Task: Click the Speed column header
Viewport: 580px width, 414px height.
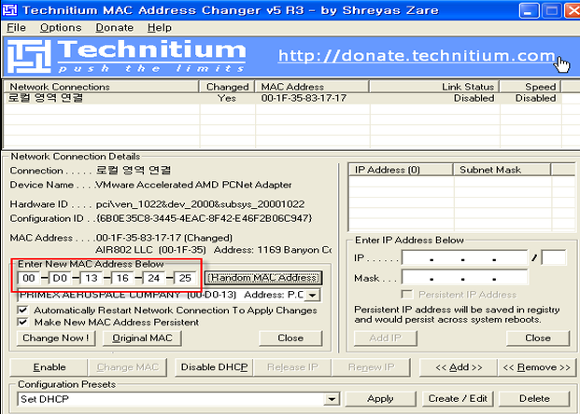Action: tap(530, 87)
